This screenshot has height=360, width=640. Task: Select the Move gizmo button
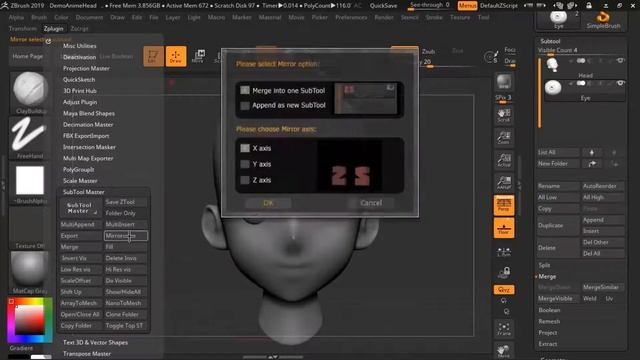point(198,56)
